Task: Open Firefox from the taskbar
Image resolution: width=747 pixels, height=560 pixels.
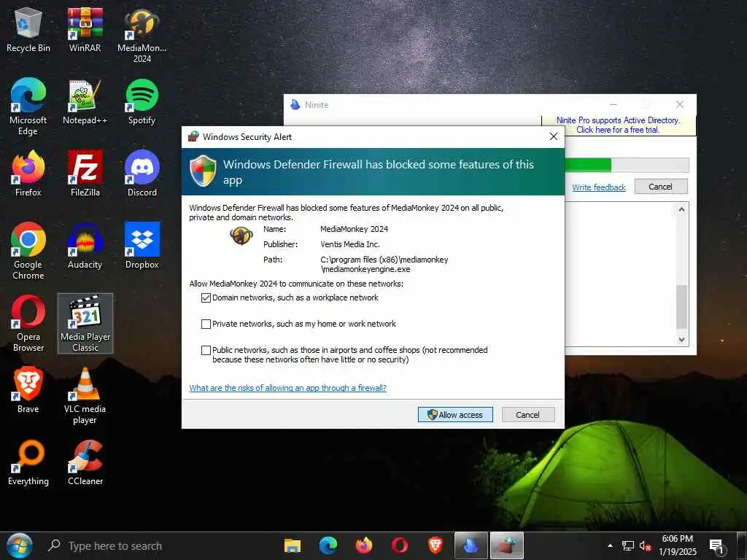Action: click(364, 545)
